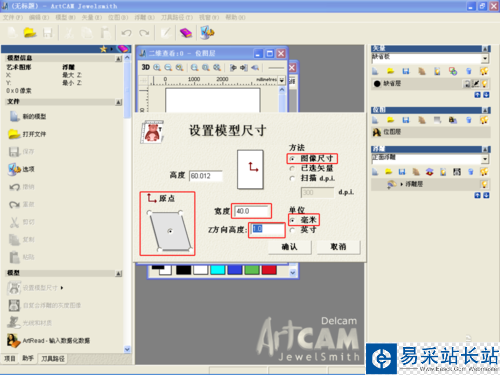Click the new vector layer icon in the 矢量 panel

[375, 71]
